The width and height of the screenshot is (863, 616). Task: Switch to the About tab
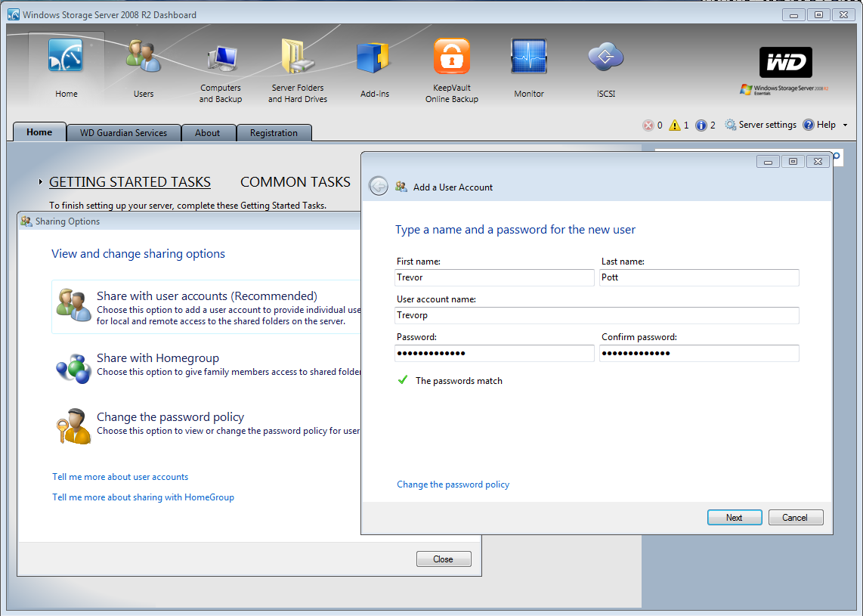[208, 133]
